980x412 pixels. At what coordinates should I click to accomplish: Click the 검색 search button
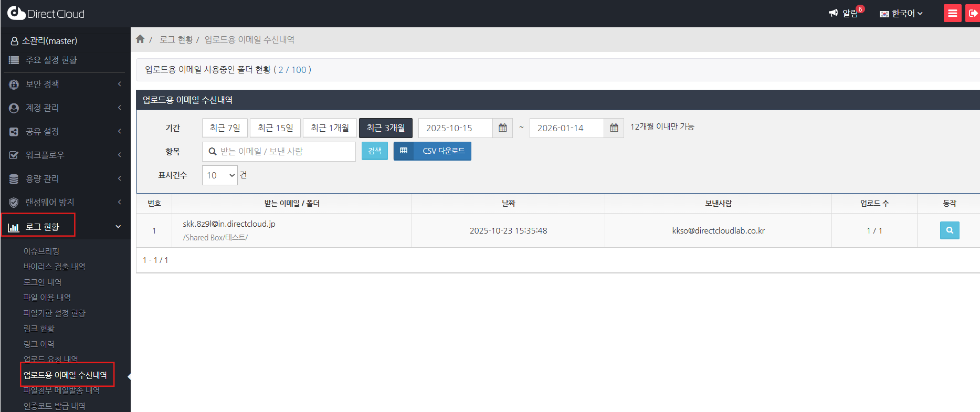click(x=374, y=151)
